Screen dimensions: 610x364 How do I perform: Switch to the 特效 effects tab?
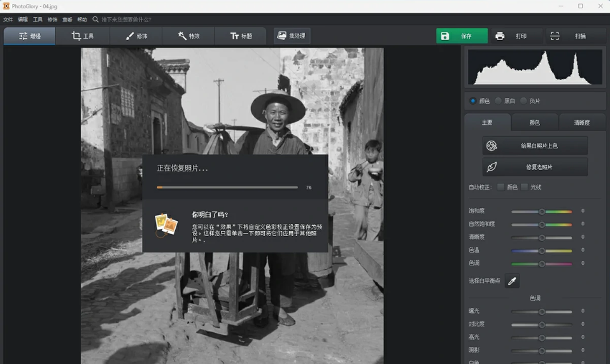point(188,36)
